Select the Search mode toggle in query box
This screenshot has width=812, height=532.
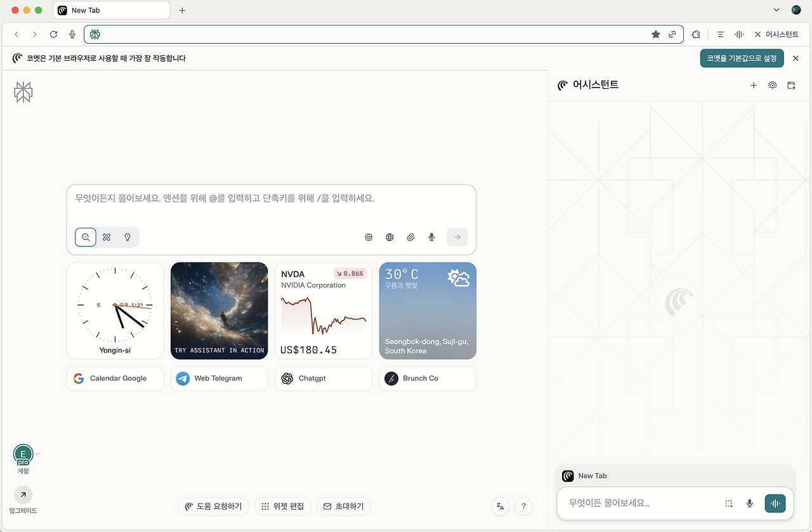[86, 237]
